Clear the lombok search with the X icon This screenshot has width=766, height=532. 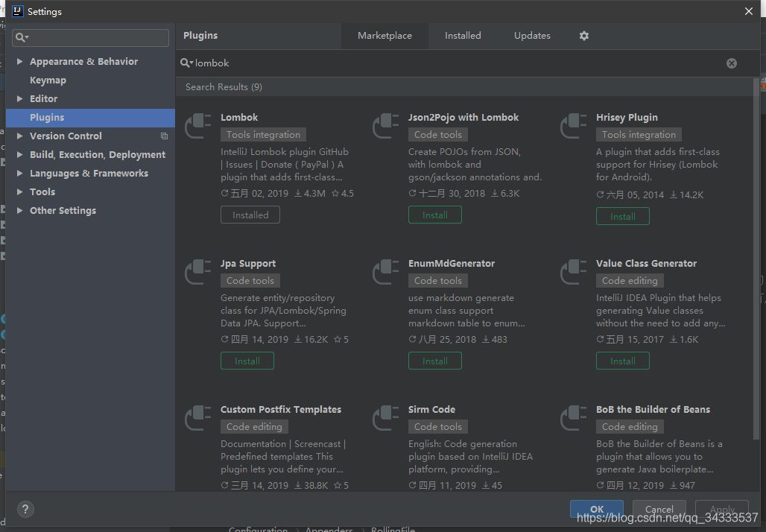(x=731, y=63)
